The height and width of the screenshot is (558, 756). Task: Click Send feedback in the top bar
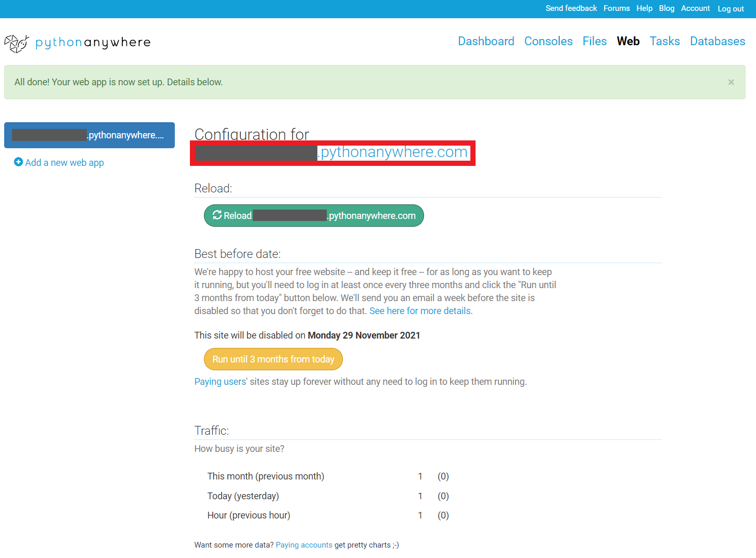click(x=571, y=8)
